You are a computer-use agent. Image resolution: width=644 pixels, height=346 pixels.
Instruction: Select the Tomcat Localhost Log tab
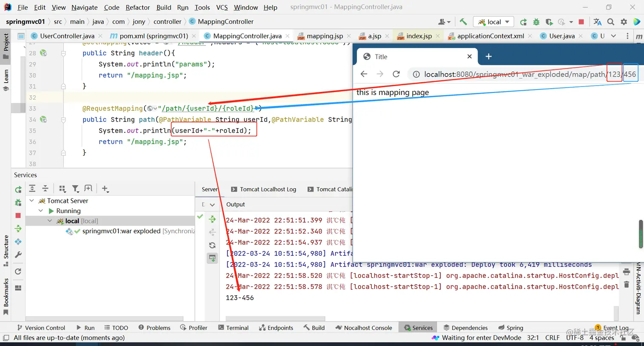pyautogui.click(x=263, y=189)
